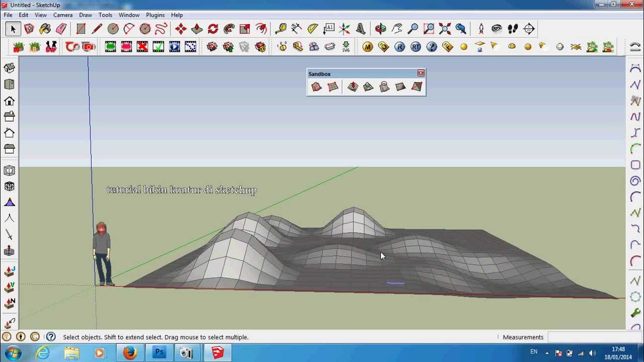Viewport: 644px width, 362px height.
Task: Select the Line pencil tool
Action: (x=97, y=29)
